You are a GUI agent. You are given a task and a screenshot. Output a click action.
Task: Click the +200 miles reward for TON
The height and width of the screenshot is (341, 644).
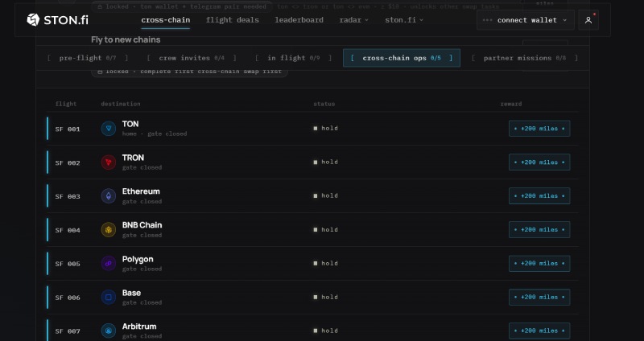(539, 129)
